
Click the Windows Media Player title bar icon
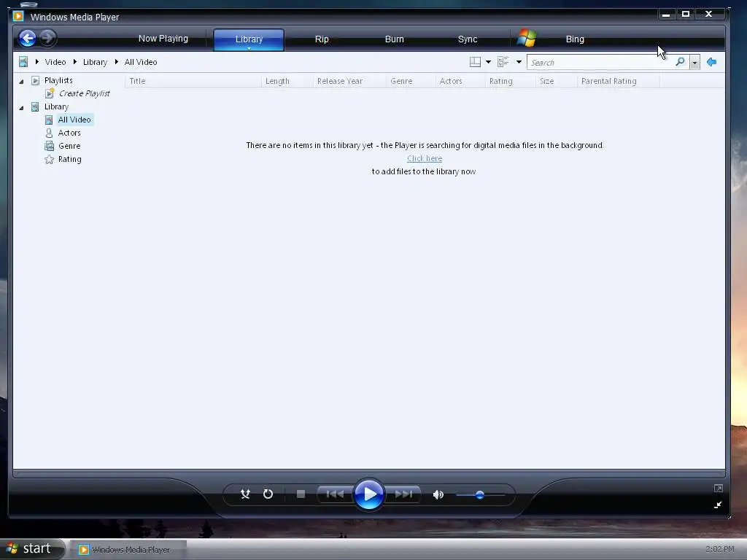(18, 16)
